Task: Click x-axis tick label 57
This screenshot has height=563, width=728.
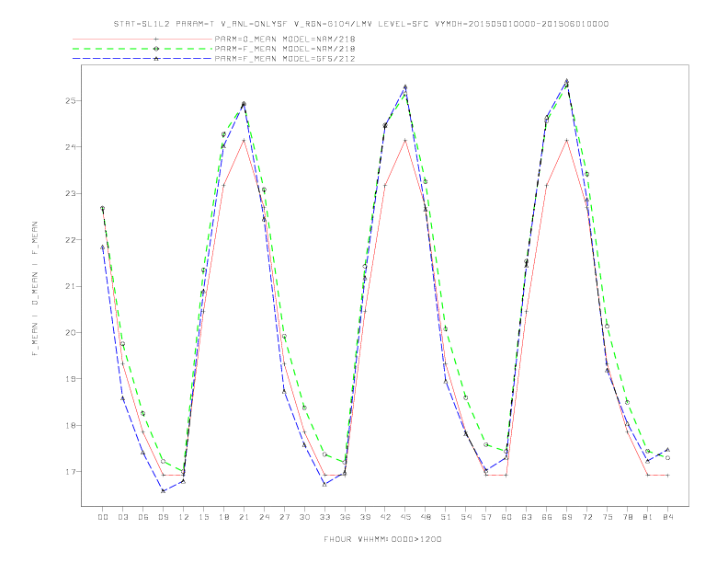Action: point(486,517)
